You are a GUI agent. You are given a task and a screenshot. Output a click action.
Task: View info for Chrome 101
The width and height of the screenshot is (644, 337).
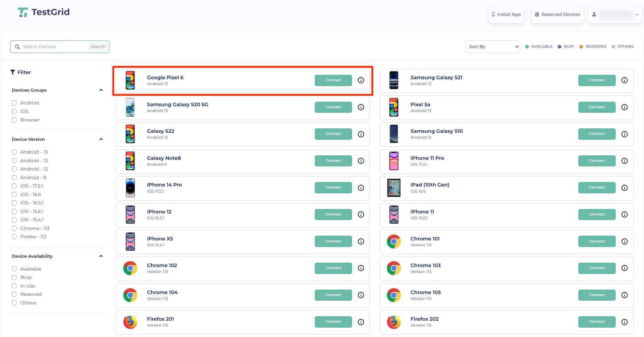[625, 242]
